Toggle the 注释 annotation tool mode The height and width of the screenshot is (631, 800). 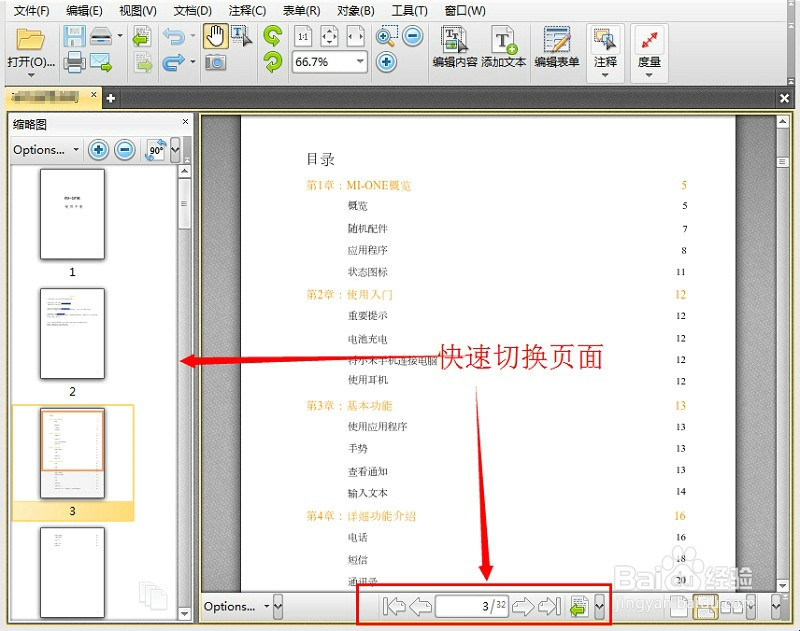point(603,40)
